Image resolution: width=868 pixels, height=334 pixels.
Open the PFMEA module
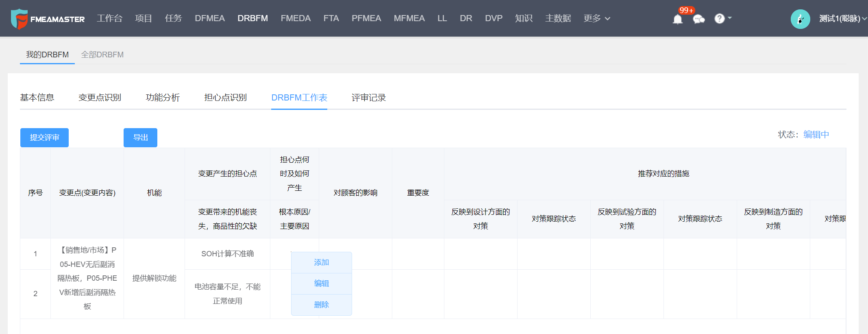click(x=366, y=18)
